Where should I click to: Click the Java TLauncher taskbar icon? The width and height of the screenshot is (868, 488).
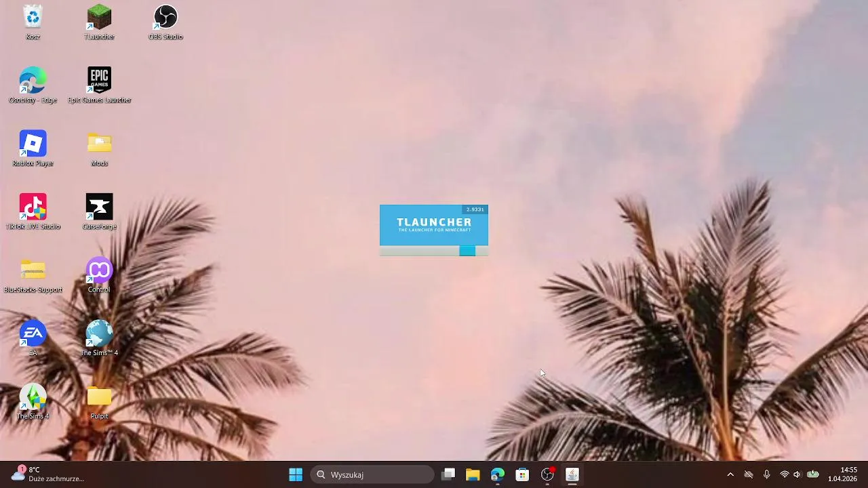[572, 474]
